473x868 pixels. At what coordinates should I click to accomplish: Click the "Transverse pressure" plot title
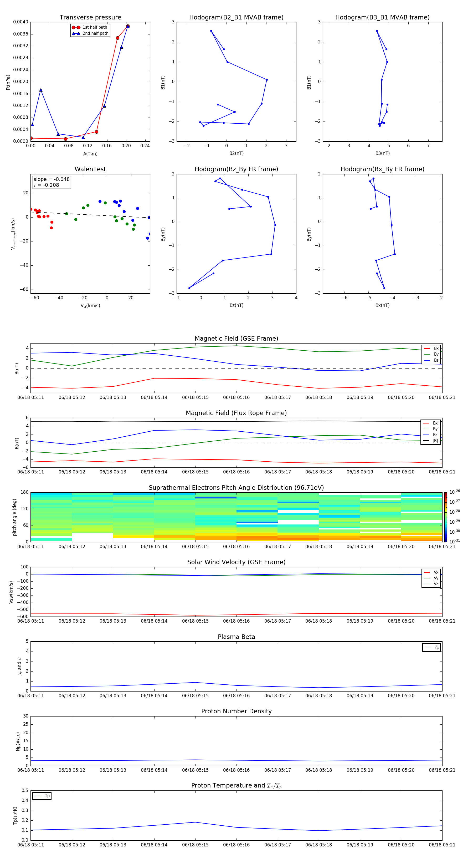coord(90,18)
